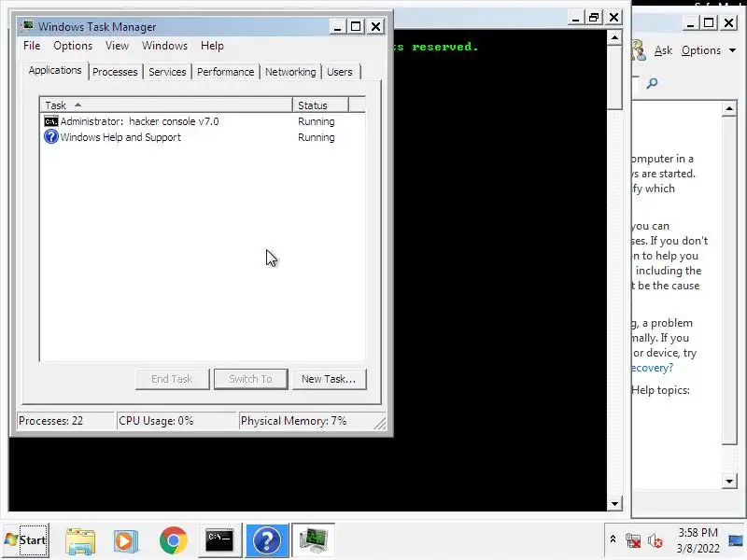Switch to the Services tab
This screenshot has width=747, height=560.
(167, 72)
